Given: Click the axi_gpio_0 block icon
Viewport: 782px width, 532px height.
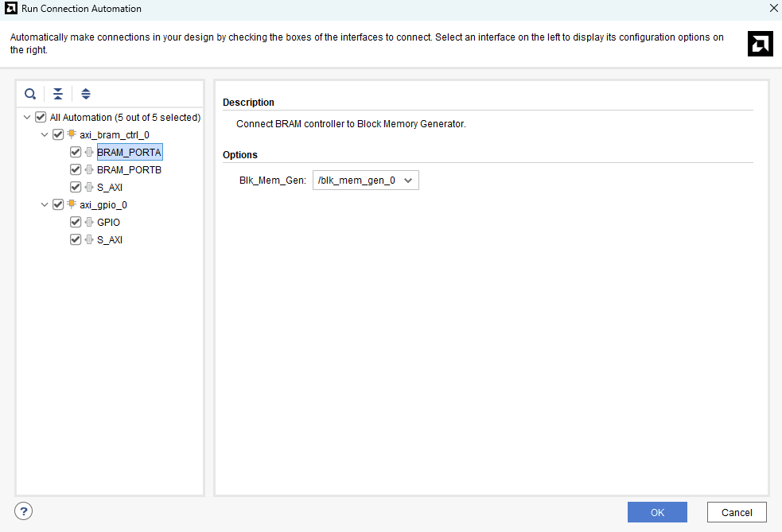Looking at the screenshot, I should (72, 205).
